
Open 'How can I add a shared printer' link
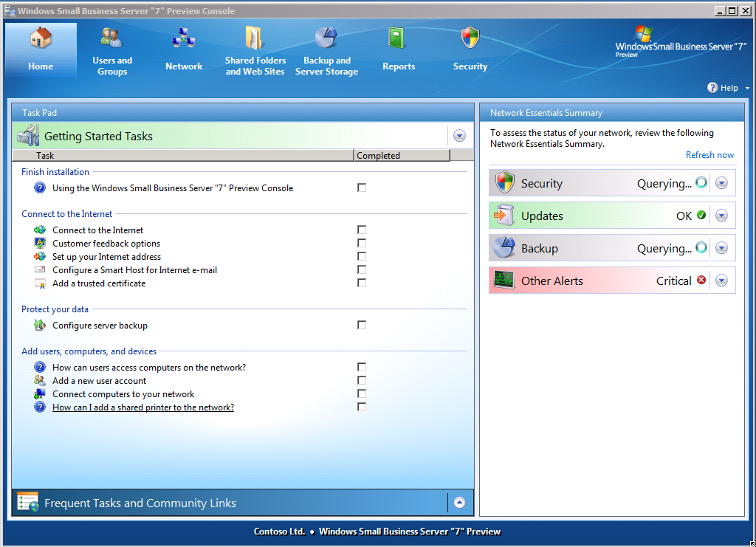click(x=143, y=407)
